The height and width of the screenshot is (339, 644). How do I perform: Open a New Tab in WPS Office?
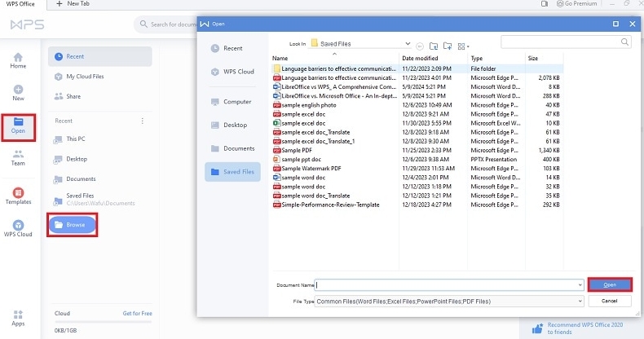click(73, 4)
